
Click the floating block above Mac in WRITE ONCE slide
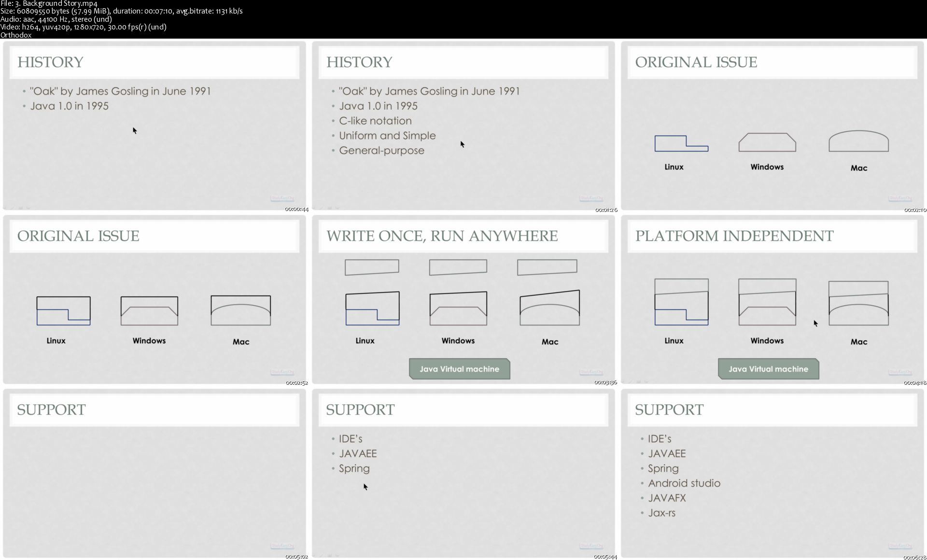click(x=547, y=267)
